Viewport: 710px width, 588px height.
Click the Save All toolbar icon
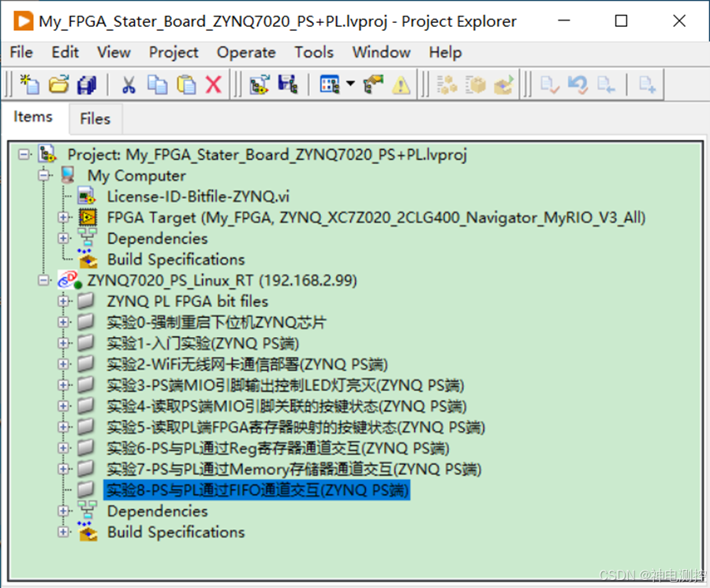tap(87, 84)
